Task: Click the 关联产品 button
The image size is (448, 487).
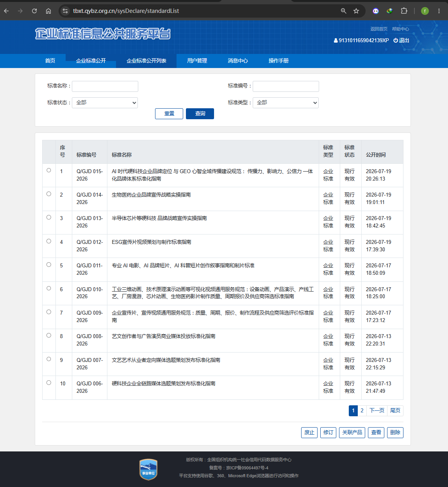Action: [x=352, y=433]
